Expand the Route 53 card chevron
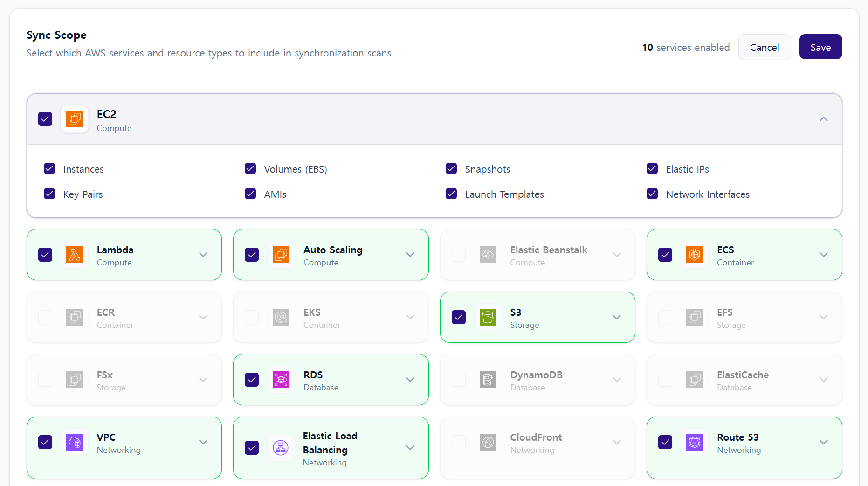Image resolution: width=868 pixels, height=486 pixels. (824, 442)
